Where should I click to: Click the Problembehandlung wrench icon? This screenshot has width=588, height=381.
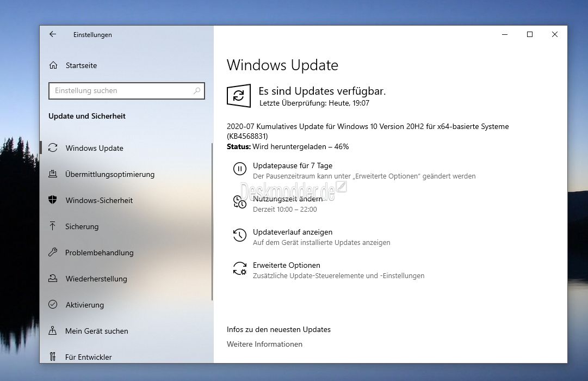[x=53, y=252]
